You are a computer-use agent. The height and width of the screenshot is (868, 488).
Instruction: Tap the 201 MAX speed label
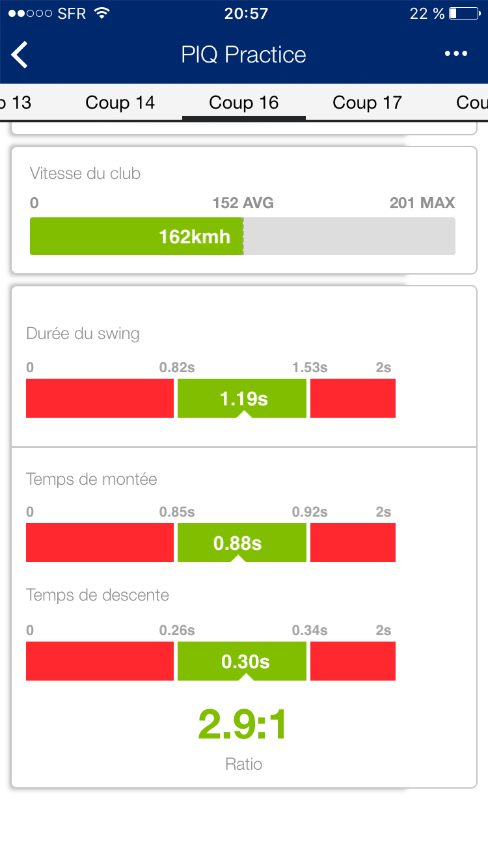[422, 203]
